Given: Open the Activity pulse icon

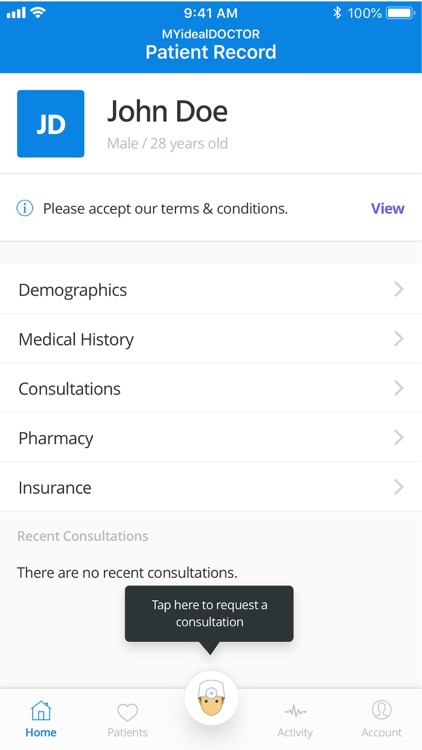Looking at the screenshot, I should 295,712.
